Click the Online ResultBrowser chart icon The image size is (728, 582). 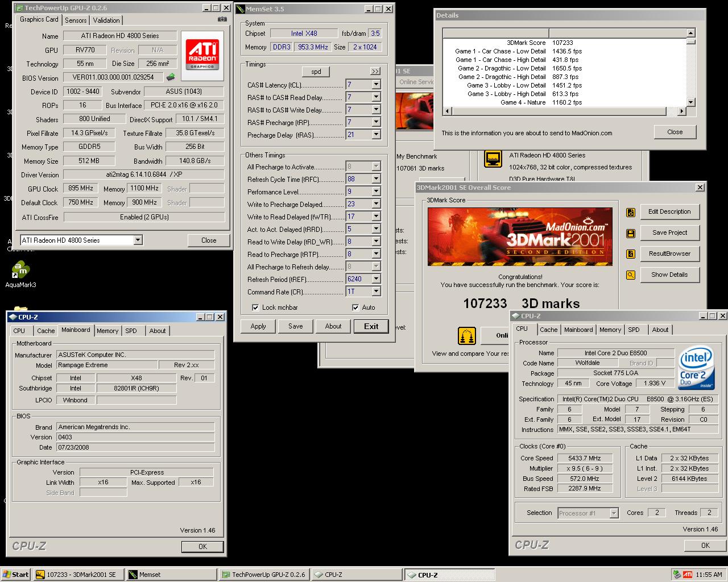pos(467,336)
